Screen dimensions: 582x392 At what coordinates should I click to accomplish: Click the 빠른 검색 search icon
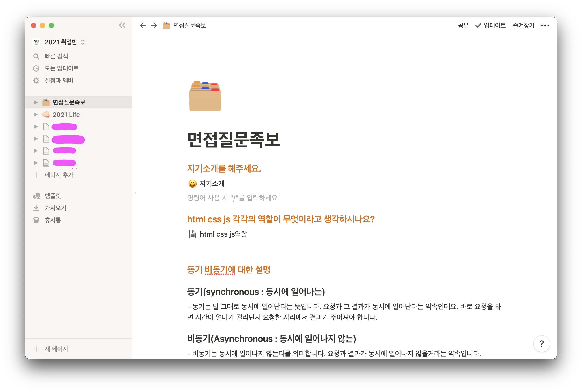point(36,57)
